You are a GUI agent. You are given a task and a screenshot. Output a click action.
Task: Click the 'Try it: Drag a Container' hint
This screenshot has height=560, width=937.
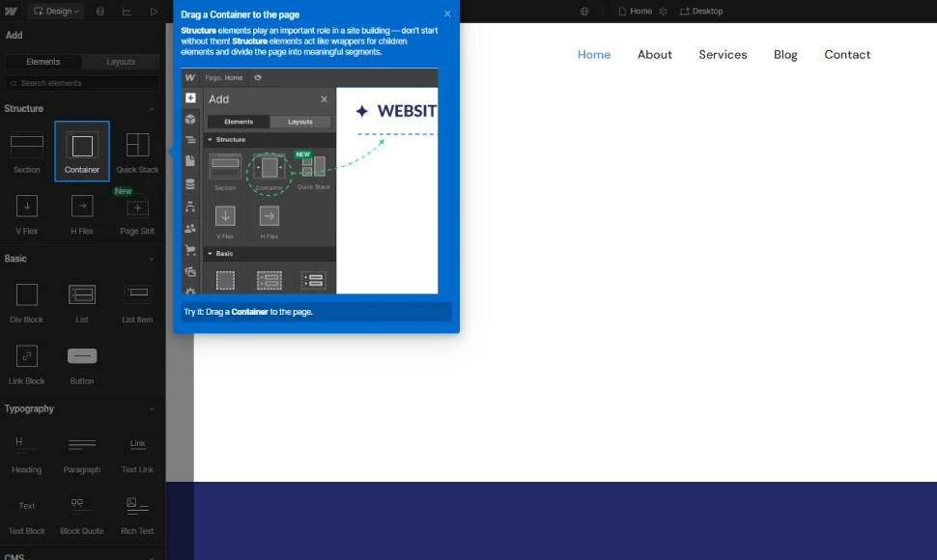pyautogui.click(x=316, y=312)
